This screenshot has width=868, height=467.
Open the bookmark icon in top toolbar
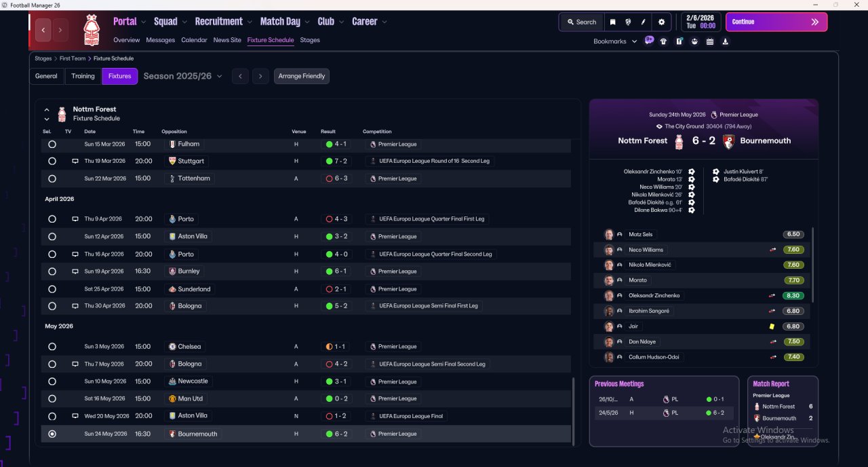coord(612,22)
